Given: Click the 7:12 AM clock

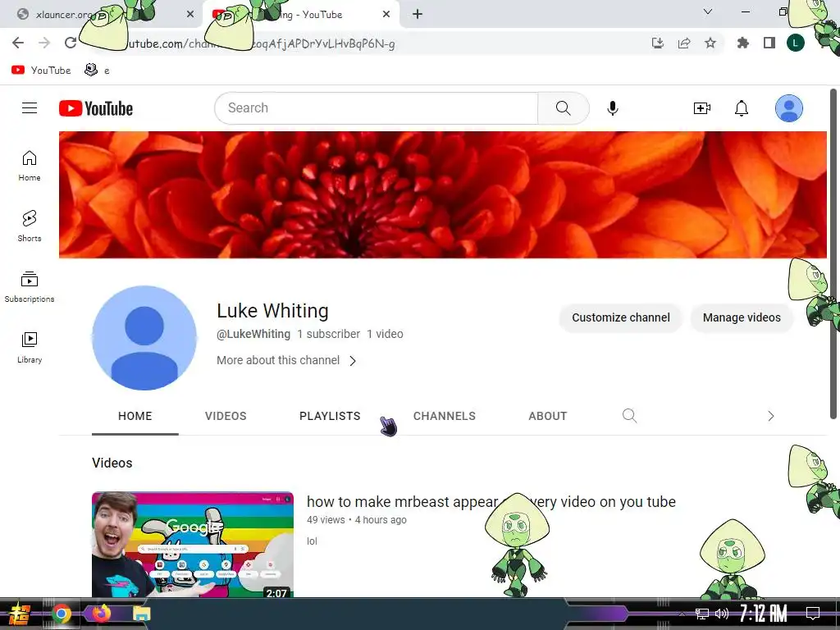Looking at the screenshot, I should pyautogui.click(x=763, y=614).
